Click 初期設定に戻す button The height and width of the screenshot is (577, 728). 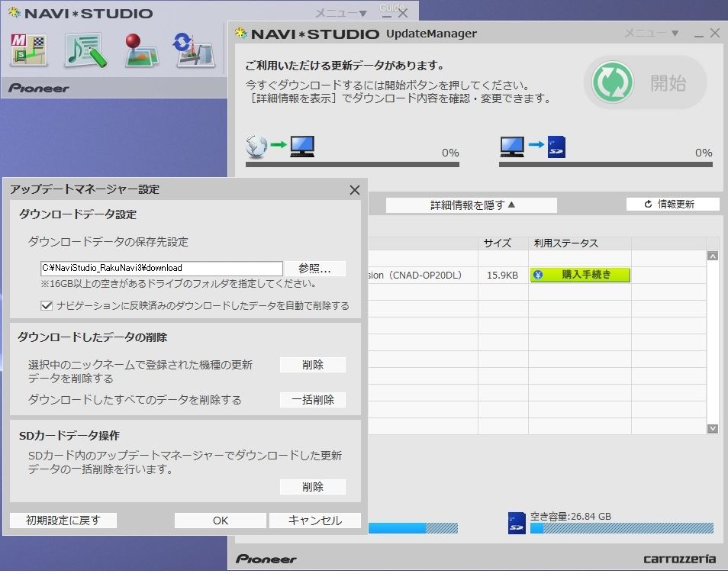(63, 521)
